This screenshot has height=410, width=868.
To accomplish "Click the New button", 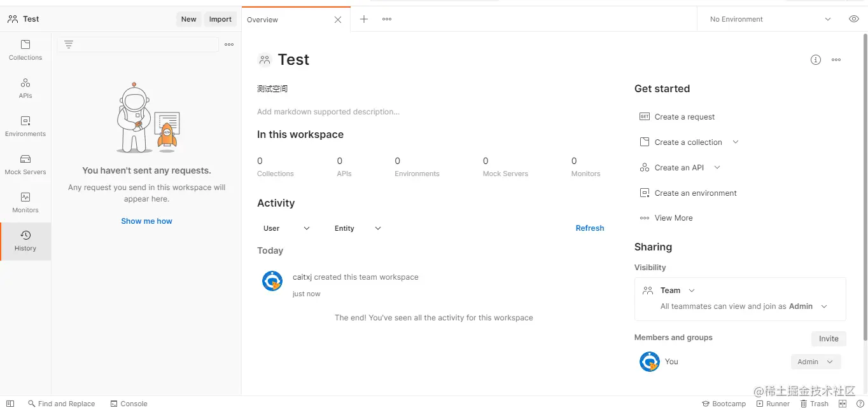I will [x=189, y=19].
